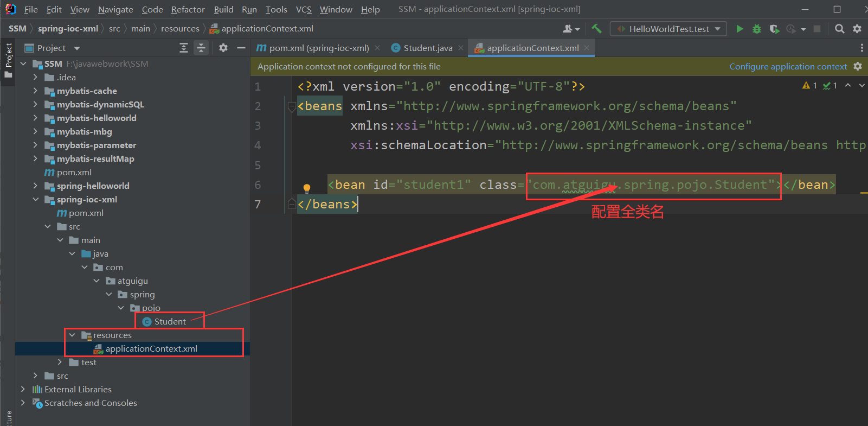Click the yellow warning stripe on right scrollbar
868x426 pixels.
pyautogui.click(x=864, y=192)
